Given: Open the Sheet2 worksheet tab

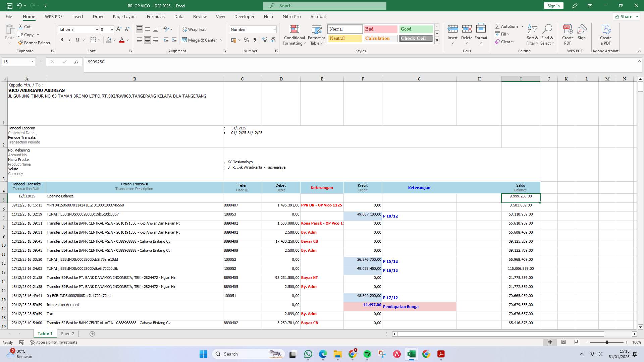Looking at the screenshot, I should (67, 334).
